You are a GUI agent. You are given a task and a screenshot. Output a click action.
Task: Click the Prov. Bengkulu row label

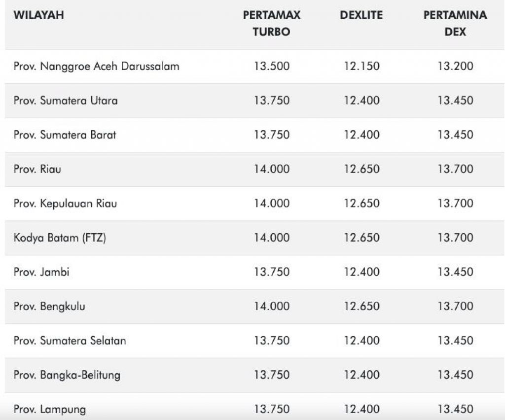click(49, 306)
